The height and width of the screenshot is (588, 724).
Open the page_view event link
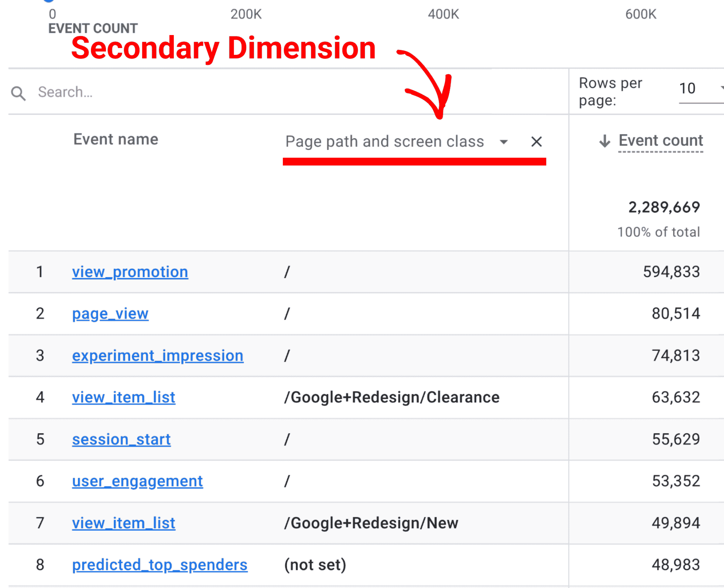(x=110, y=314)
